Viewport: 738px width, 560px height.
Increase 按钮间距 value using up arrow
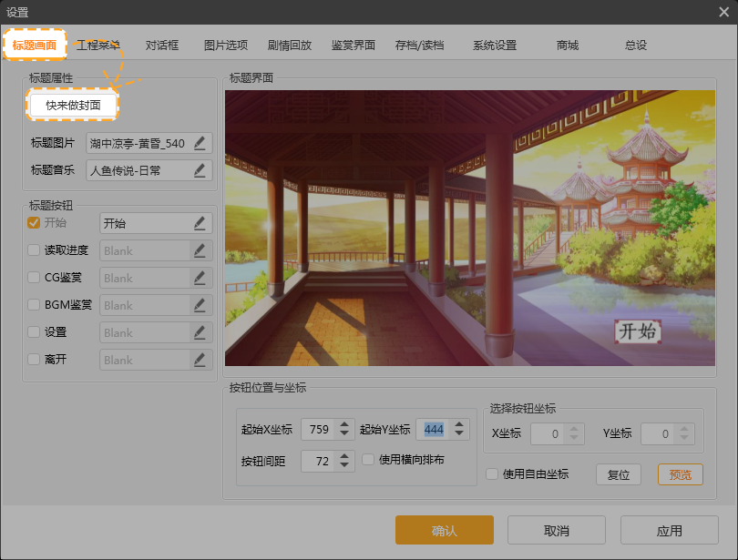point(343,456)
